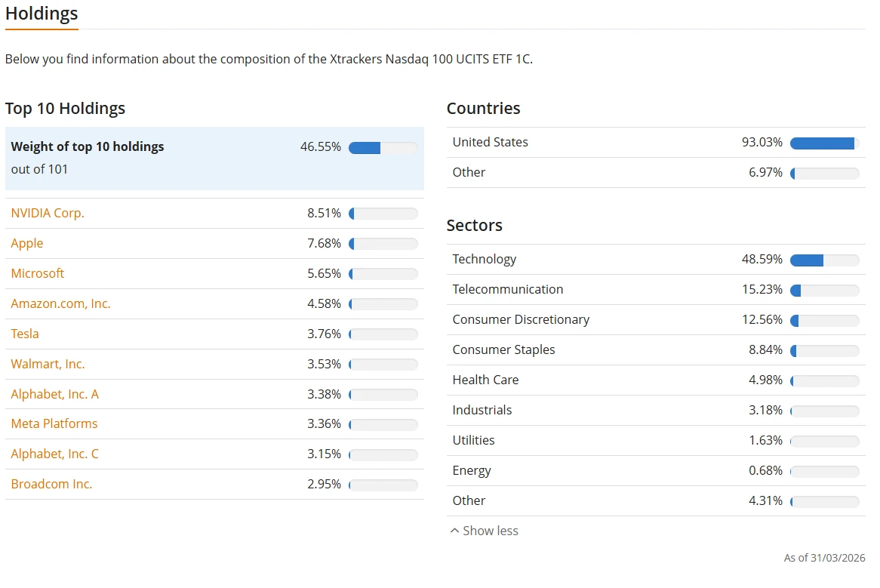Collapse sectors with Show less chevron
The height and width of the screenshot is (588, 880).
click(484, 530)
